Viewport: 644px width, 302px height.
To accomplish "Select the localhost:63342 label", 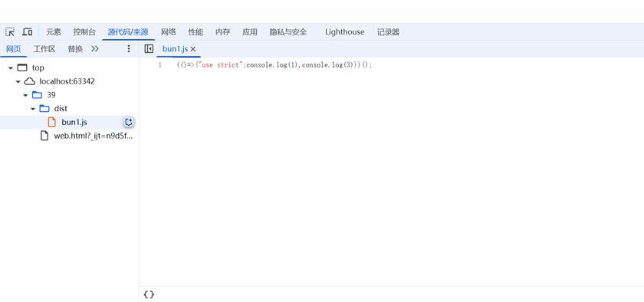I will (x=67, y=81).
